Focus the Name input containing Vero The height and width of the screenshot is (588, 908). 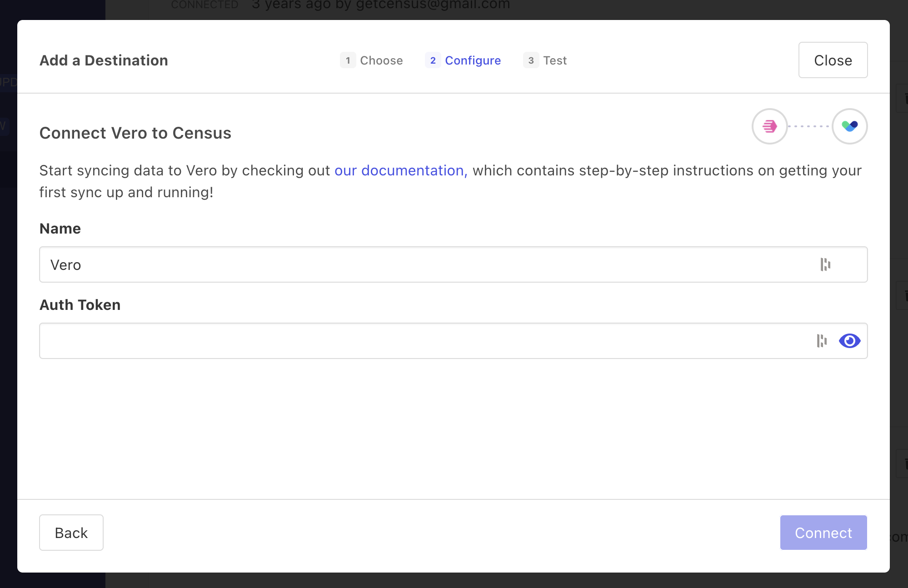click(x=409, y=264)
